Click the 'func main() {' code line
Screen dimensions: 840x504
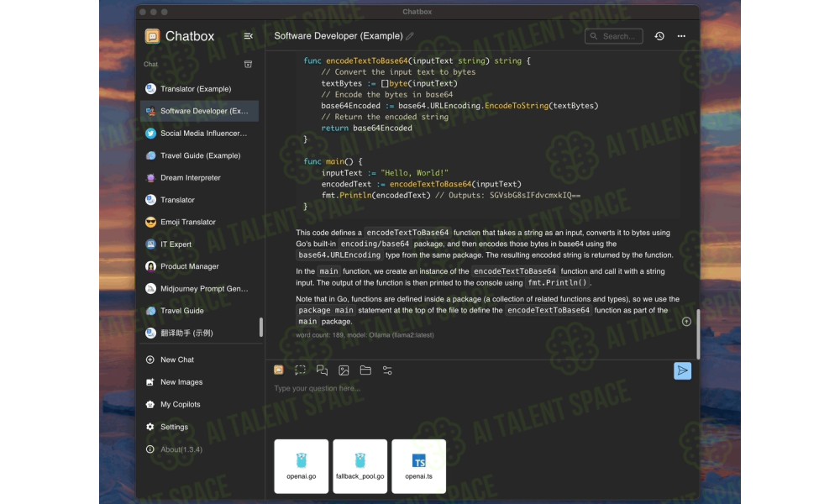[333, 161]
